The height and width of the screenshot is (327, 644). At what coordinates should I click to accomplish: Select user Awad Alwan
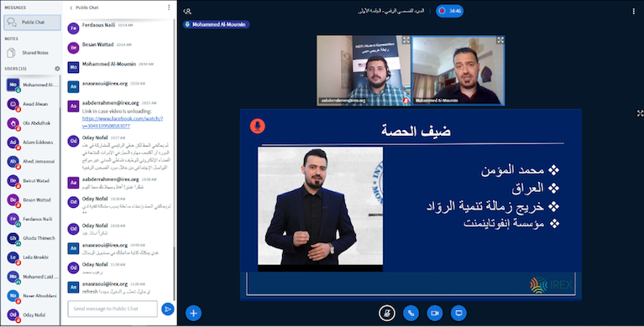(x=33, y=104)
